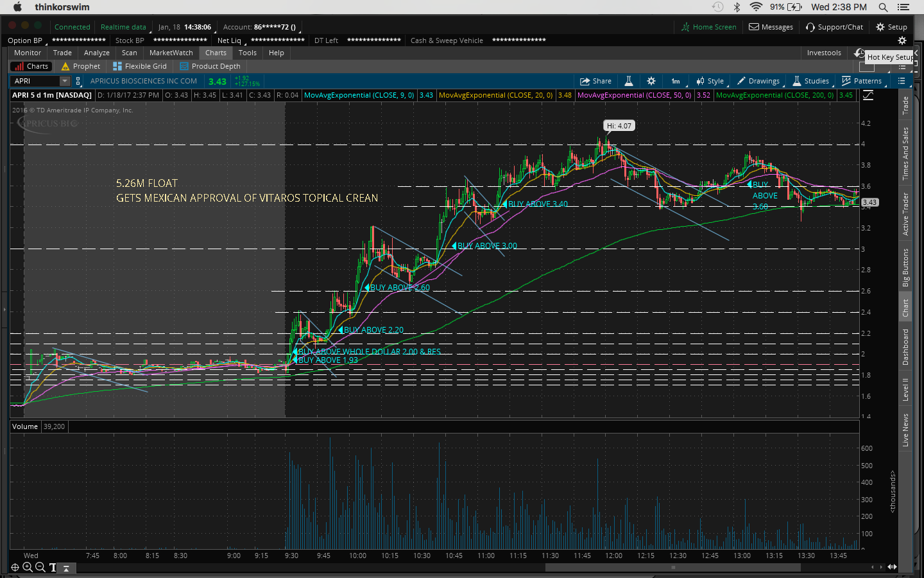Click the horizontal chart scrollbar thumb
This screenshot has height=578, width=924.
(672, 567)
